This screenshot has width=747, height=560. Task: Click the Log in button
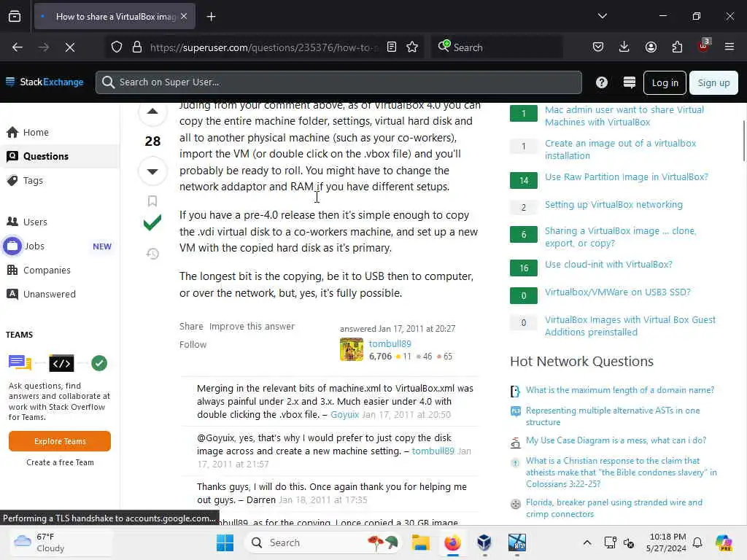[x=665, y=83]
